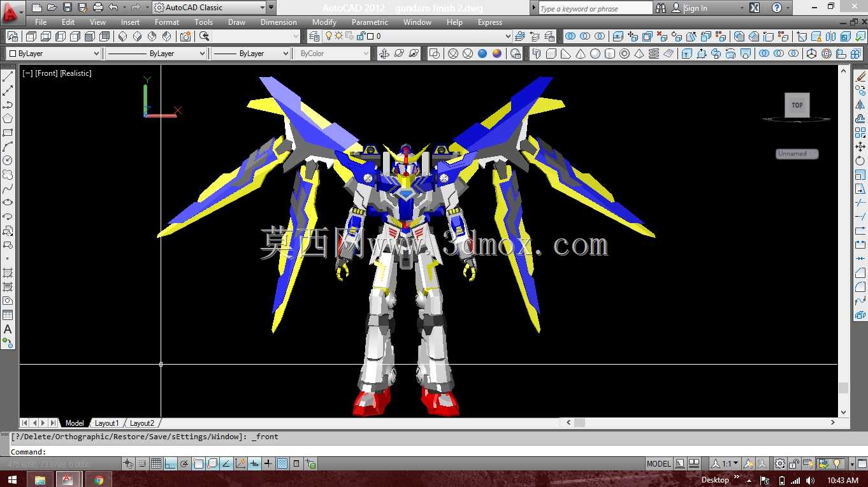Open the Modify menu

tap(324, 22)
